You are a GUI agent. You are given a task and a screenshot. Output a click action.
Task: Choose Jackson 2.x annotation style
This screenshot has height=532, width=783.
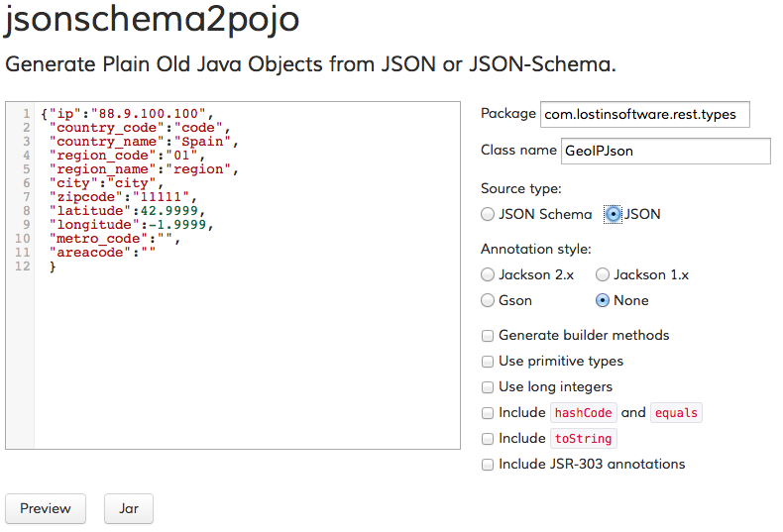(488, 275)
